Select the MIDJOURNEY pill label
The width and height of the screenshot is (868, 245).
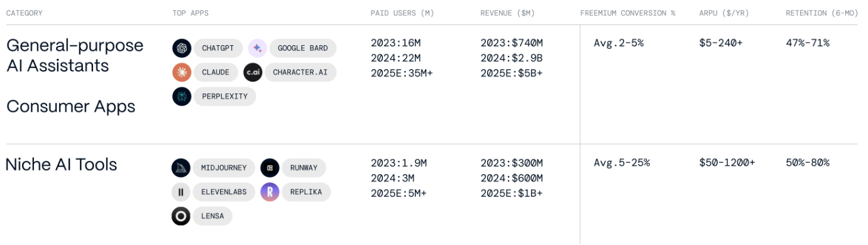point(224,168)
